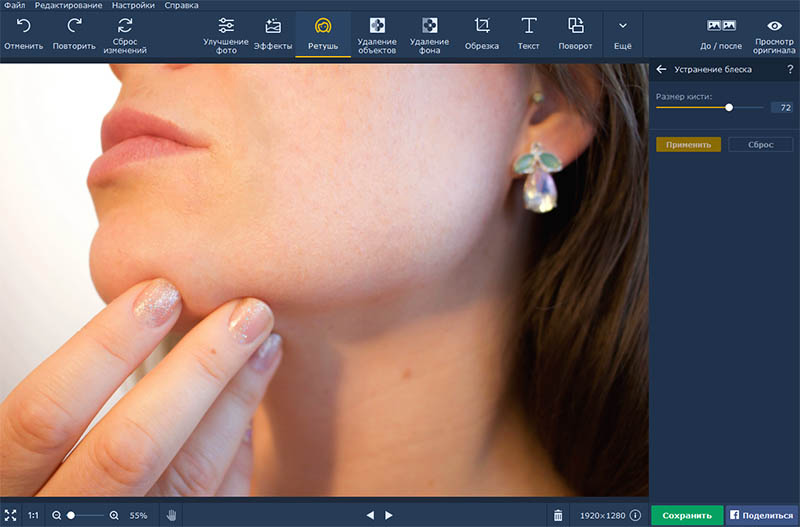Image resolution: width=800 pixels, height=527 pixels.
Task: Select the Удаление объектов tool
Action: tap(377, 27)
